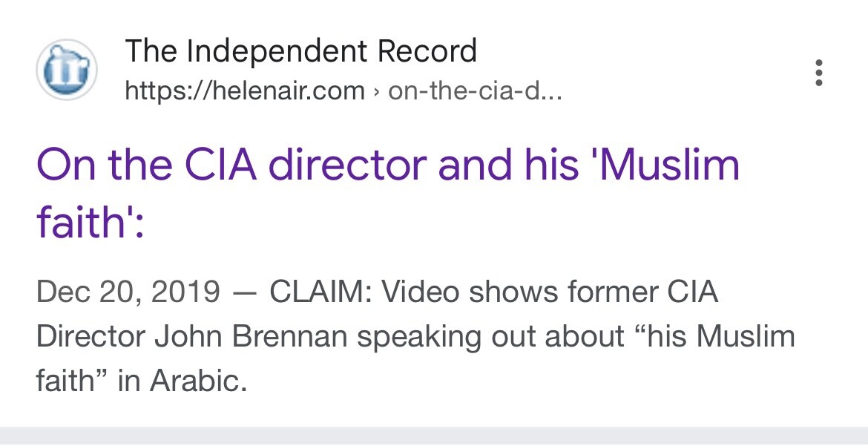Click the gray divider bar at bottom
Screen dimensions: 868x446
coord(434,436)
